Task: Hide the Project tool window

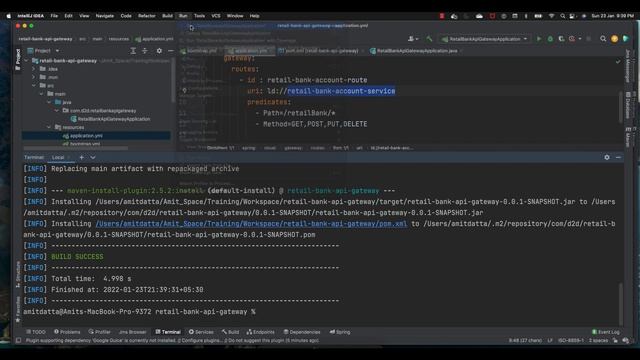Action: coord(171,51)
